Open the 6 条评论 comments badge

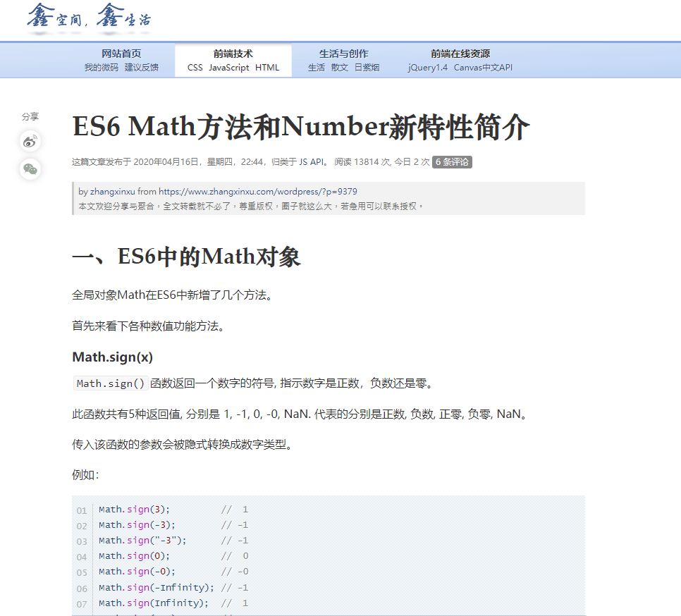(x=452, y=162)
